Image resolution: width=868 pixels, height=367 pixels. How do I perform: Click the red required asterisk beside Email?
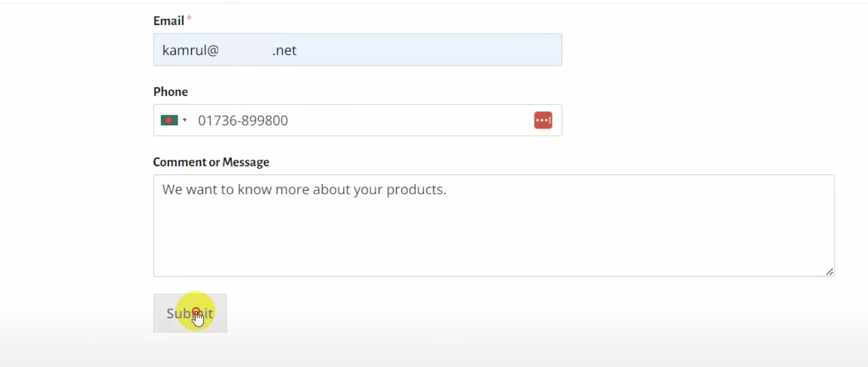[x=189, y=18]
